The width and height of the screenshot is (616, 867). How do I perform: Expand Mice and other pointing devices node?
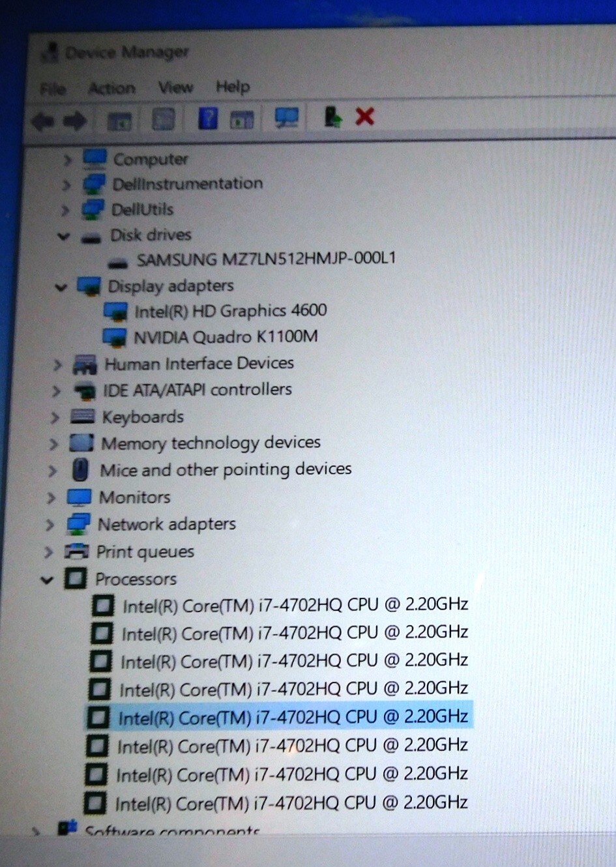click(x=52, y=471)
